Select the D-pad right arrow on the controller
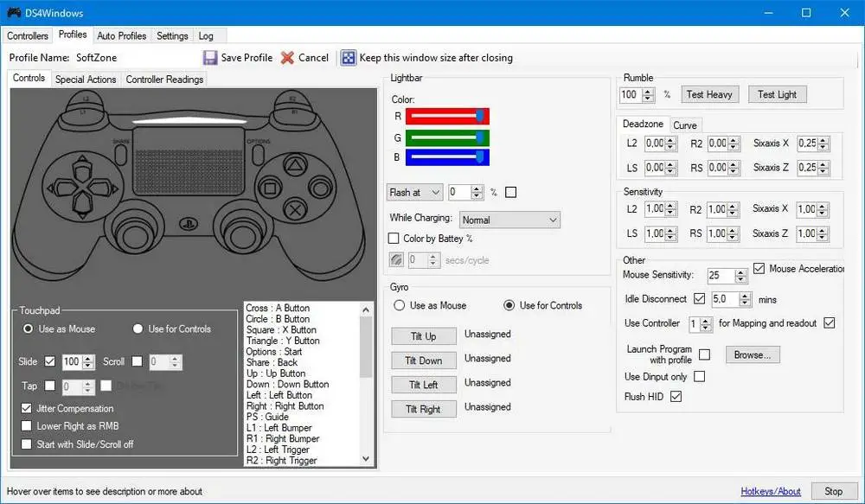865x504 pixels. click(105, 188)
